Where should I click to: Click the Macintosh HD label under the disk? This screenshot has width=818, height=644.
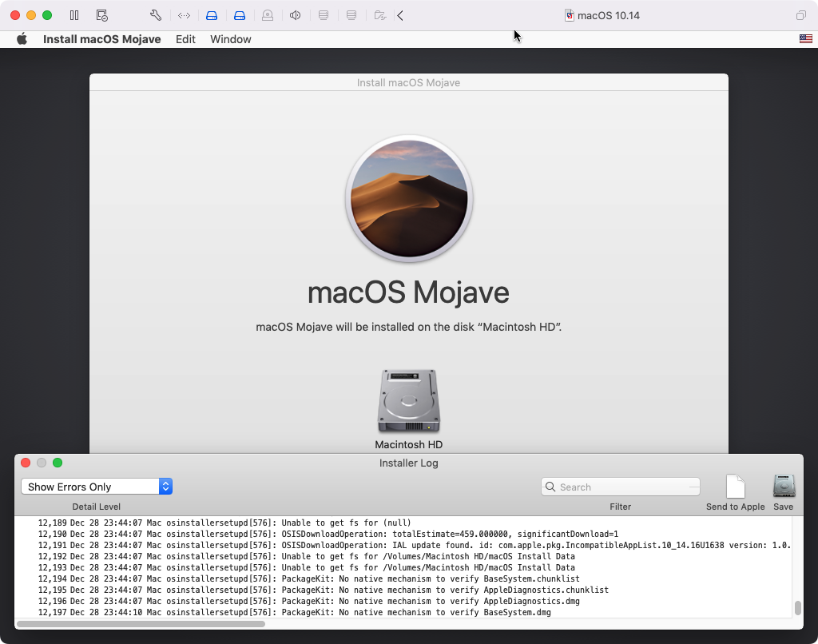408,444
